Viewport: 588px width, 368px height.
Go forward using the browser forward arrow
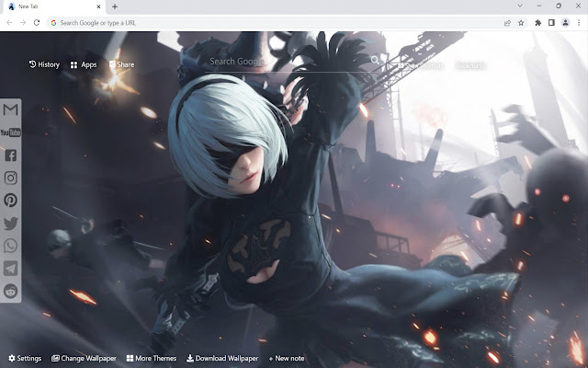tap(23, 23)
